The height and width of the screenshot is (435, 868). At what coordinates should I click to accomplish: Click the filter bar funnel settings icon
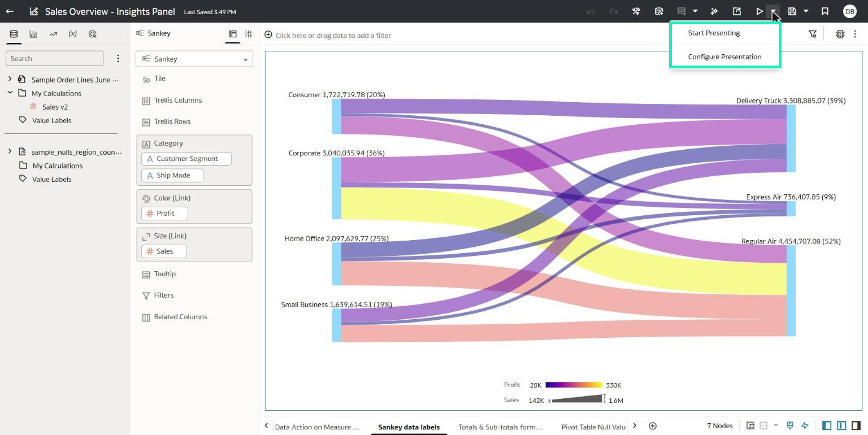(813, 34)
